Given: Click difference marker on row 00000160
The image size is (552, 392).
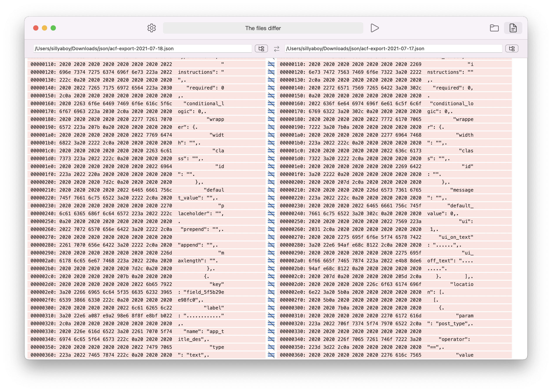Looking at the screenshot, I should pyautogui.click(x=271, y=103).
